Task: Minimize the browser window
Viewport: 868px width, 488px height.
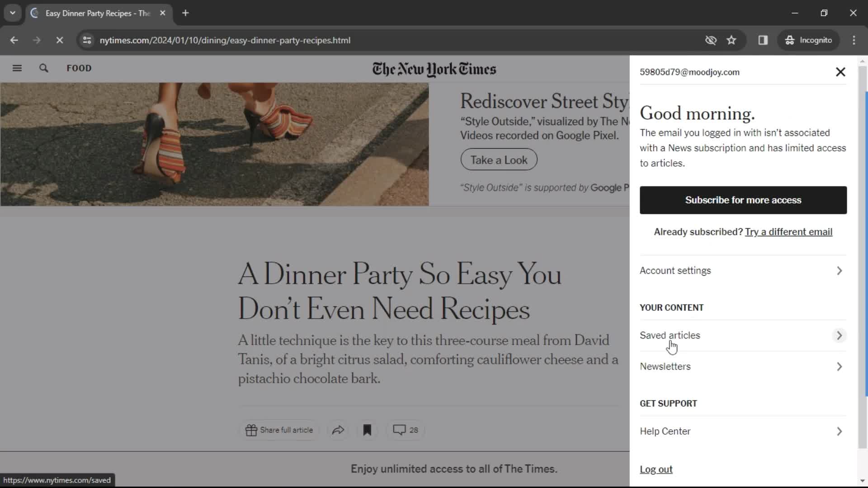Action: pos(795,13)
